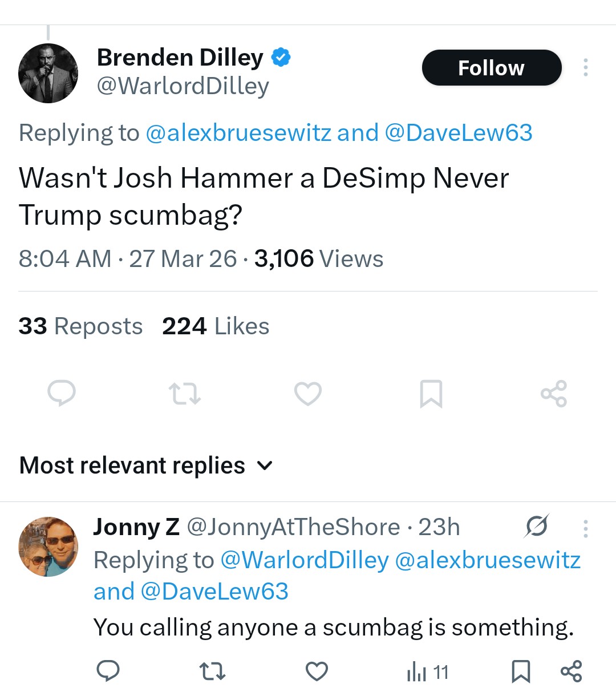Reply to Brenden Dilley's post

[x=62, y=394]
